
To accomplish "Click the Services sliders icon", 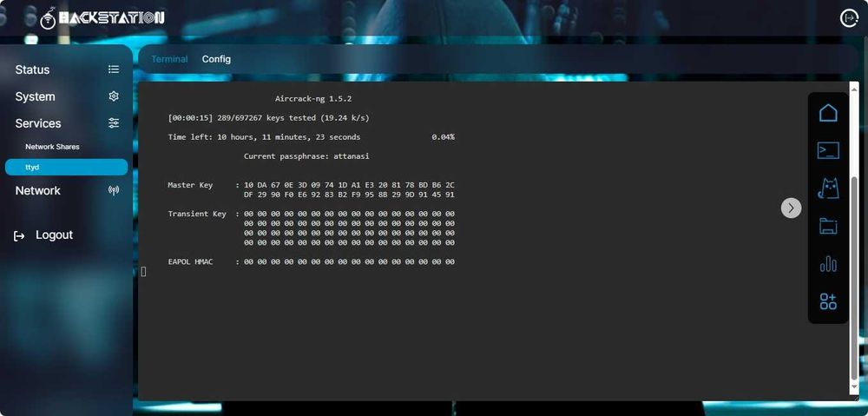I will pos(114,123).
